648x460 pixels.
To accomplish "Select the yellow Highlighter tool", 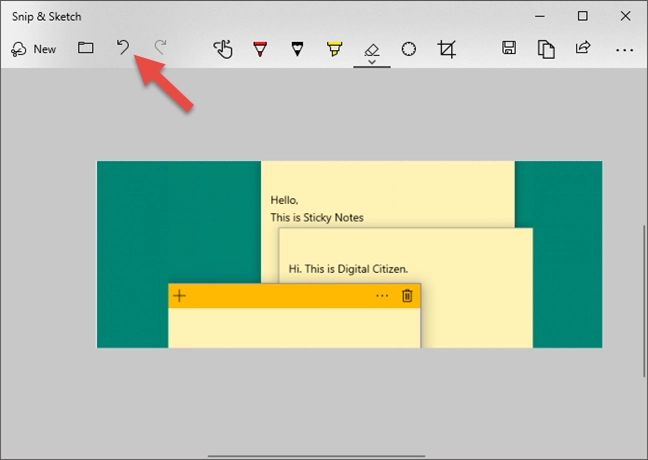I will coord(334,49).
